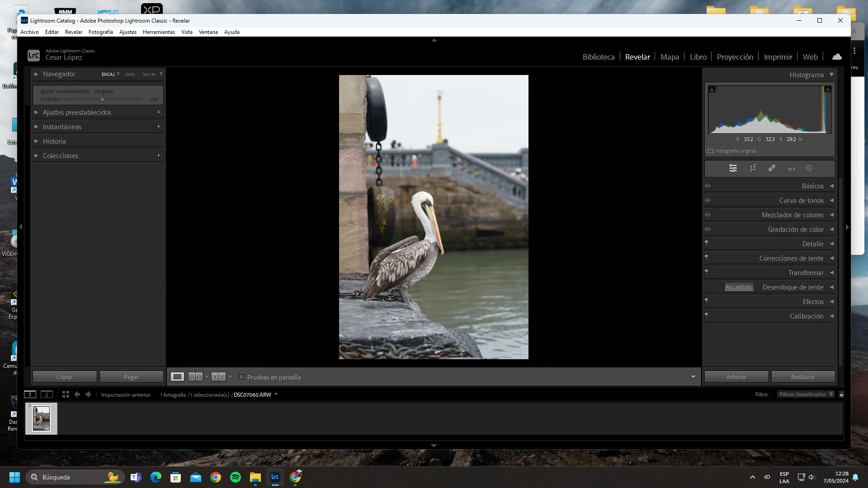Select the Red Eye correction tool
Image resolution: width=868 pixels, height=488 pixels.
point(791,168)
